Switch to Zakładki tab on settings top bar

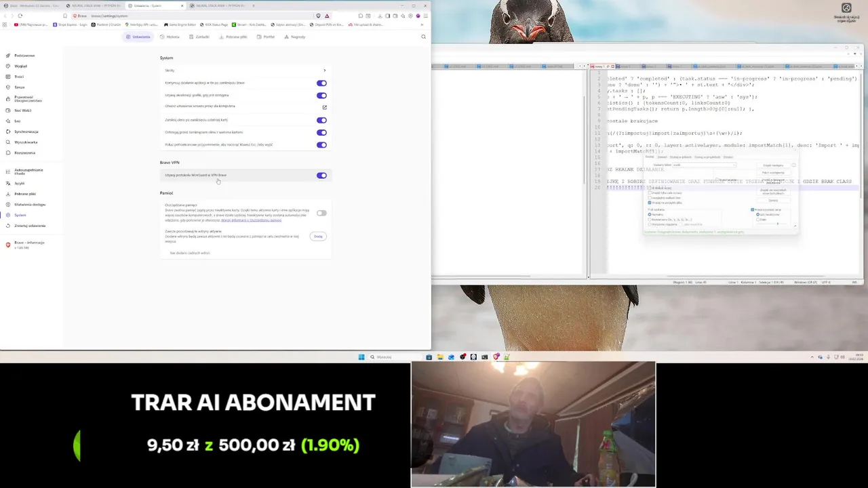point(199,37)
